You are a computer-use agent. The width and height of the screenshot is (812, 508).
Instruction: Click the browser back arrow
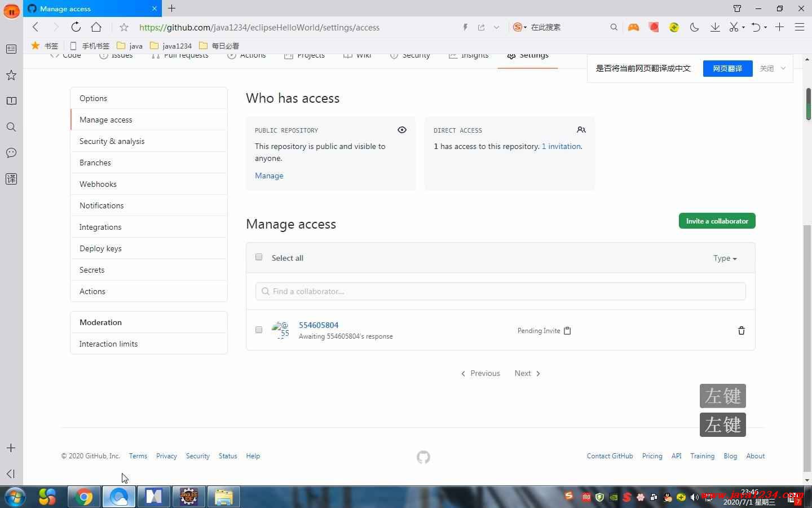pos(36,27)
